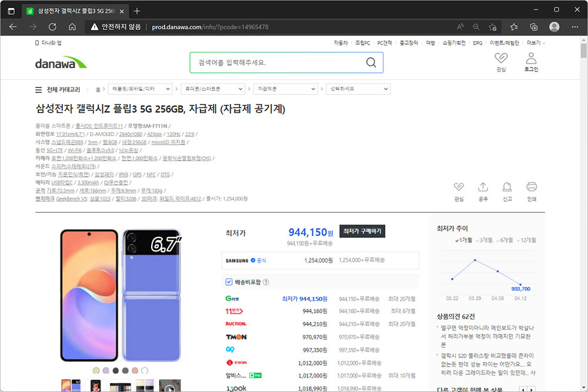Select the lavender color swatch
The height and width of the screenshot is (392, 588).
[106, 371]
